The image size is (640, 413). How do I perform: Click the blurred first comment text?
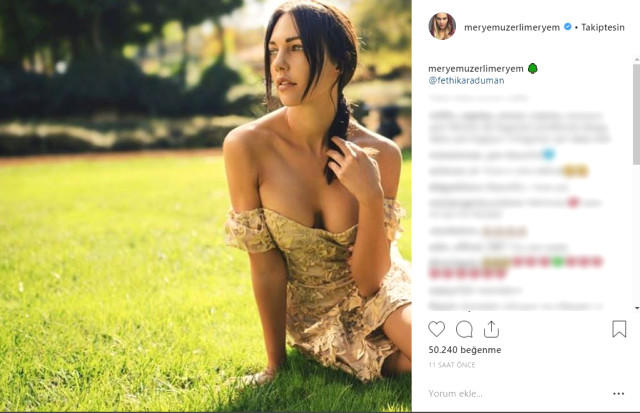[518, 127]
